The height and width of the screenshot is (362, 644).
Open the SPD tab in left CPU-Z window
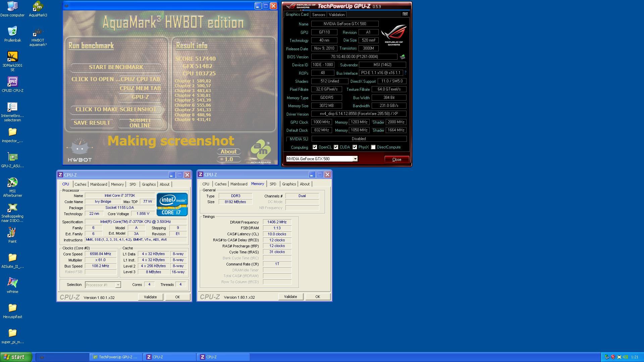[x=132, y=184]
